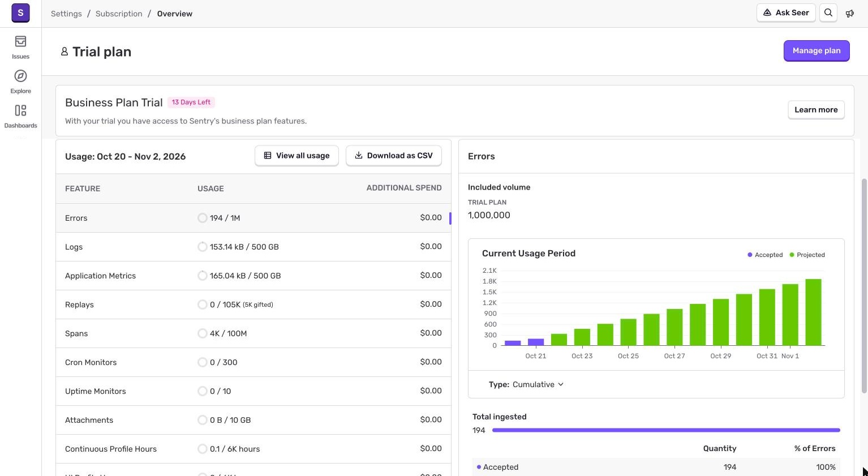
Task: Select the Application Metrics row label
Action: (x=100, y=276)
